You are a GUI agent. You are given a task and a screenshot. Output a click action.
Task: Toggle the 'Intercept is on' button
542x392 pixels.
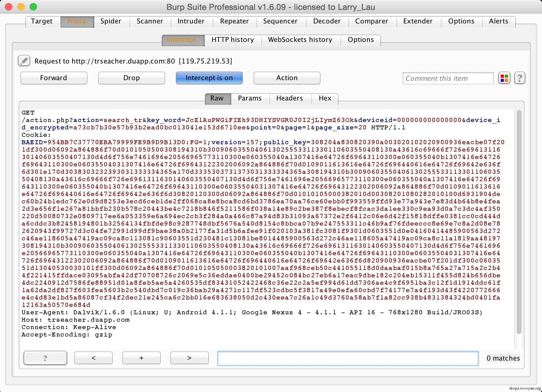(209, 78)
